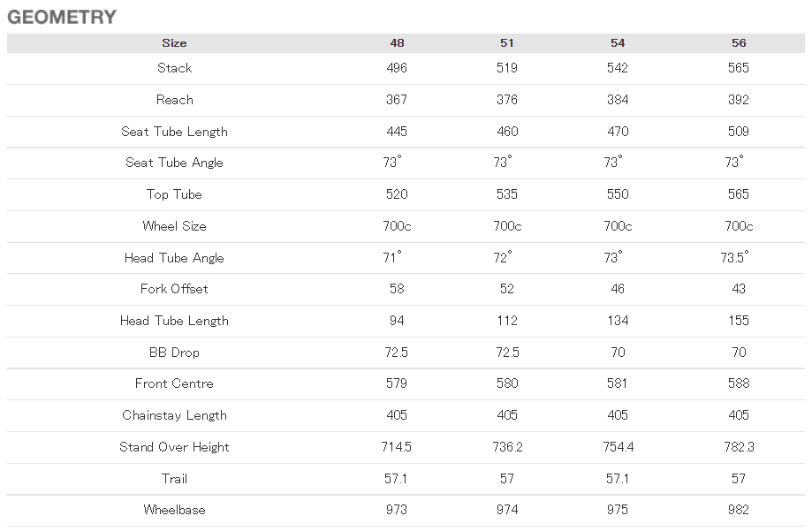This screenshot has width=812, height=531.
Task: Select the Size column header
Action: [x=174, y=43]
